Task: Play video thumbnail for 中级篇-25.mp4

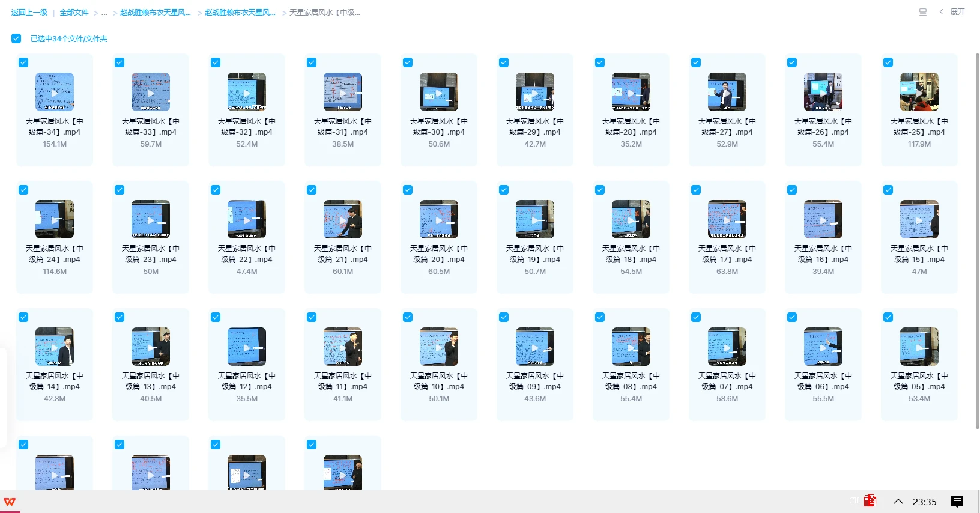Action: (x=919, y=92)
